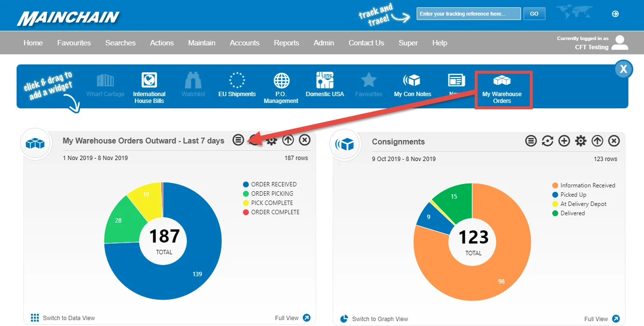The image size is (644, 326).
Task: Click the 187 rows count text
Action: pos(296,158)
